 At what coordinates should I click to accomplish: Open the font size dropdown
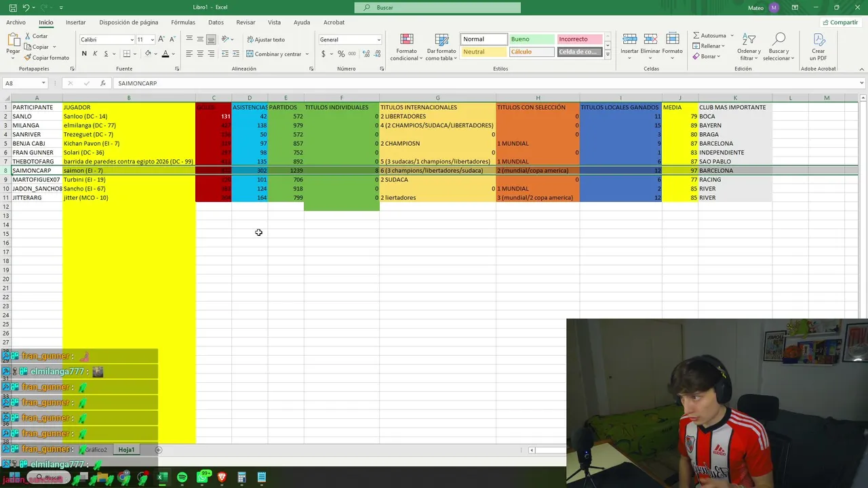(x=152, y=39)
